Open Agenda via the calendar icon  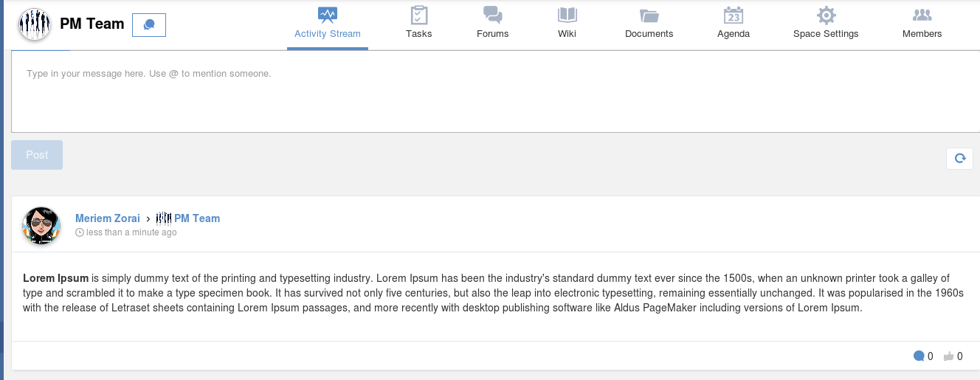[x=734, y=15]
